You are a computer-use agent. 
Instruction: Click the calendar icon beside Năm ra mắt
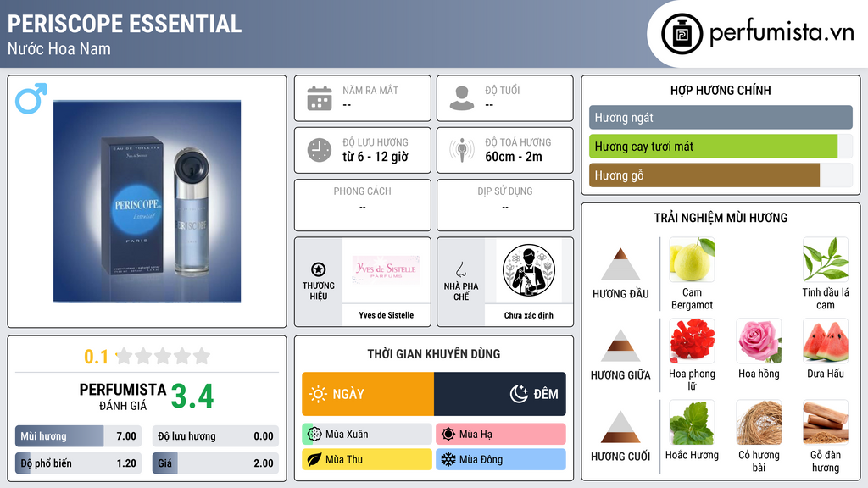click(320, 98)
